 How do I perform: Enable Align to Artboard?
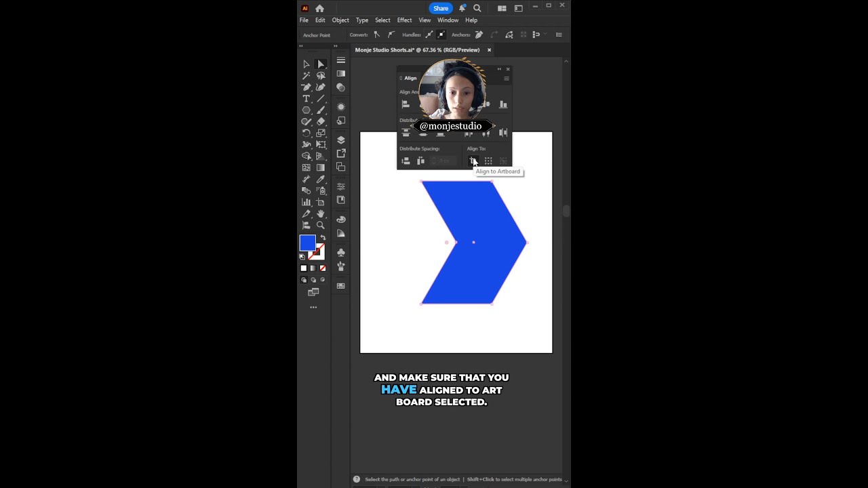[x=473, y=161]
